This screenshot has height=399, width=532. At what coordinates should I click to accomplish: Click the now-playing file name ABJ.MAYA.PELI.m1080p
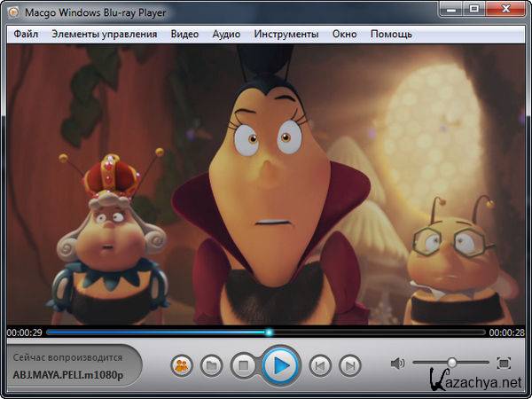(67, 374)
